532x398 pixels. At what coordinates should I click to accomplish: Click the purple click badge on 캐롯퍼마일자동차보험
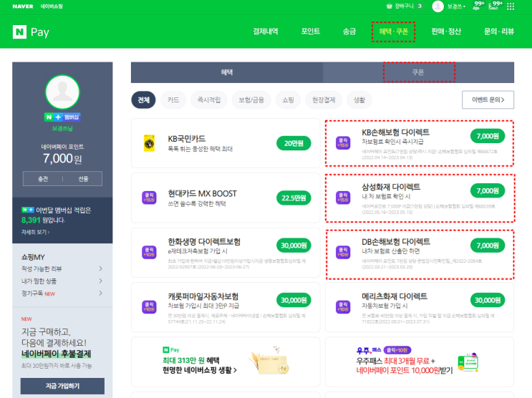[x=149, y=306]
